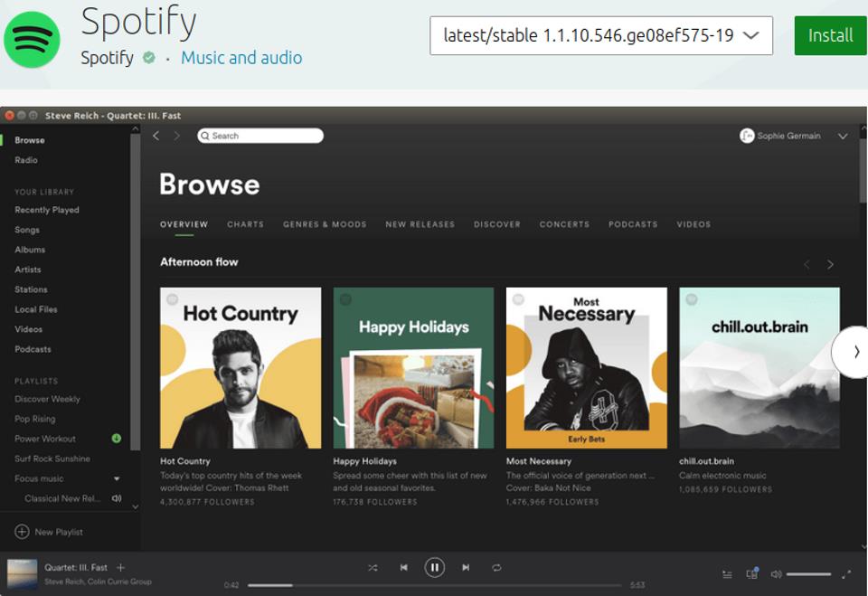Open the Pop Rising playlist
This screenshot has height=596, width=868.
click(35, 419)
